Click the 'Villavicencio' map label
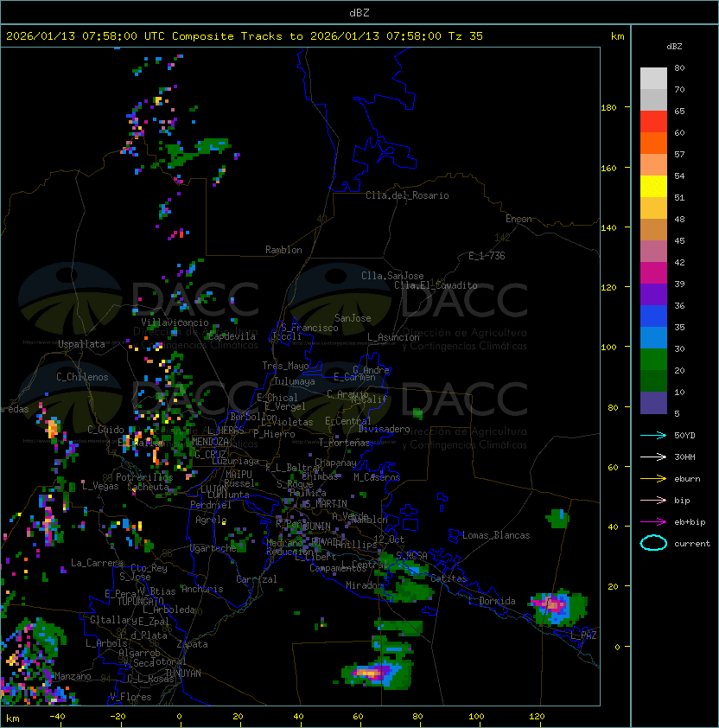 pyautogui.click(x=175, y=322)
